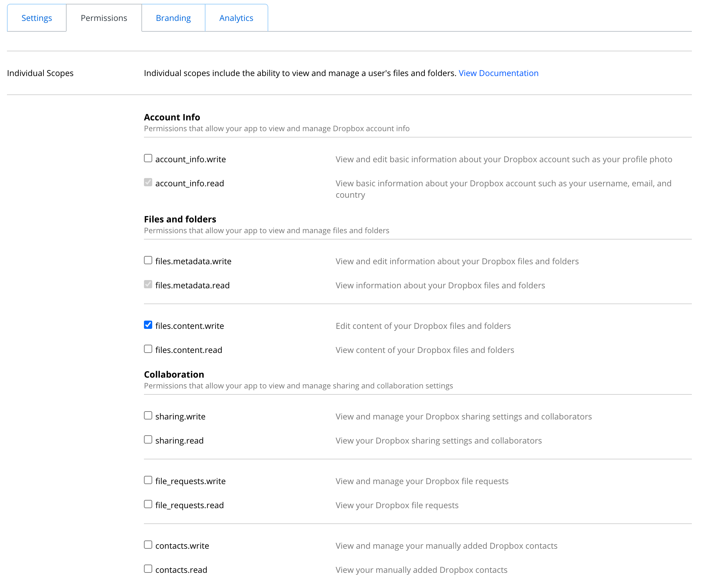
Task: Click the contacts.read label text
Action: (x=181, y=570)
